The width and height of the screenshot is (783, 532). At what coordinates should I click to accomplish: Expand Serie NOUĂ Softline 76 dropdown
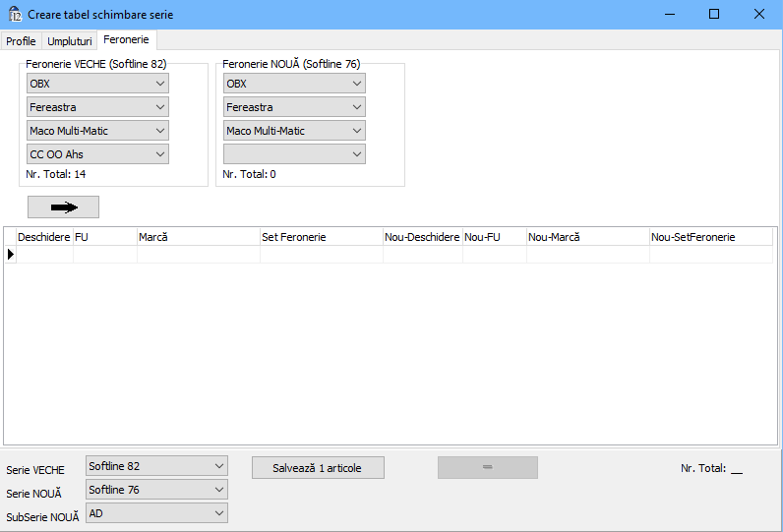pos(156,490)
